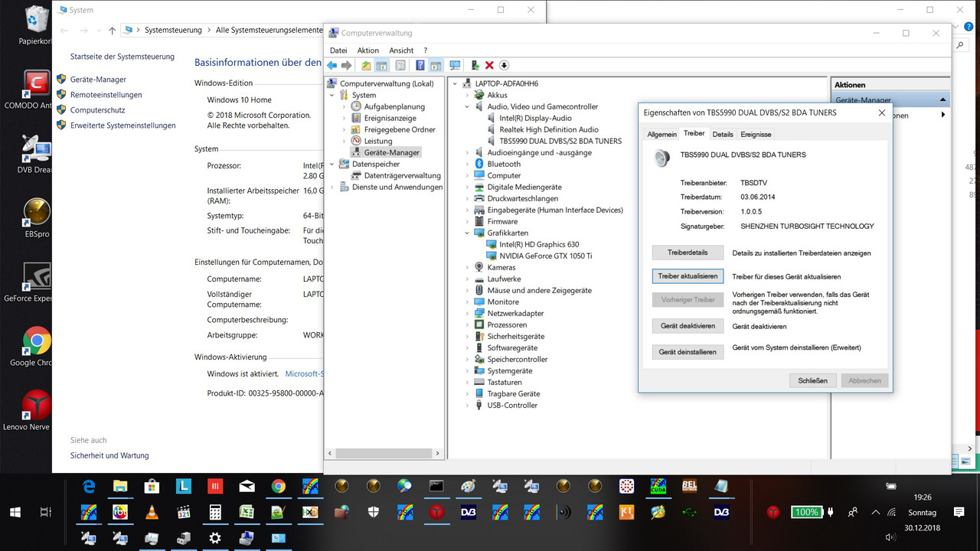The height and width of the screenshot is (551, 980).
Task: Expand the Netzwerkadapter device category
Action: pyautogui.click(x=467, y=313)
